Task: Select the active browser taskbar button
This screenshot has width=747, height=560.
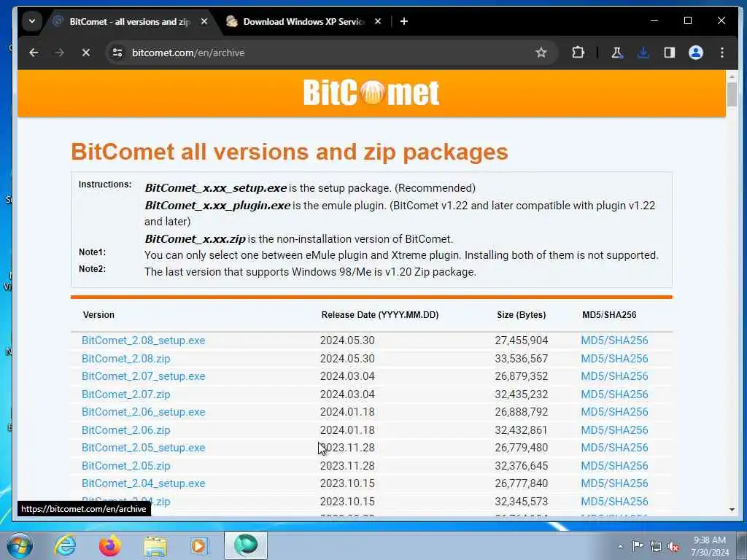Action: [246, 545]
